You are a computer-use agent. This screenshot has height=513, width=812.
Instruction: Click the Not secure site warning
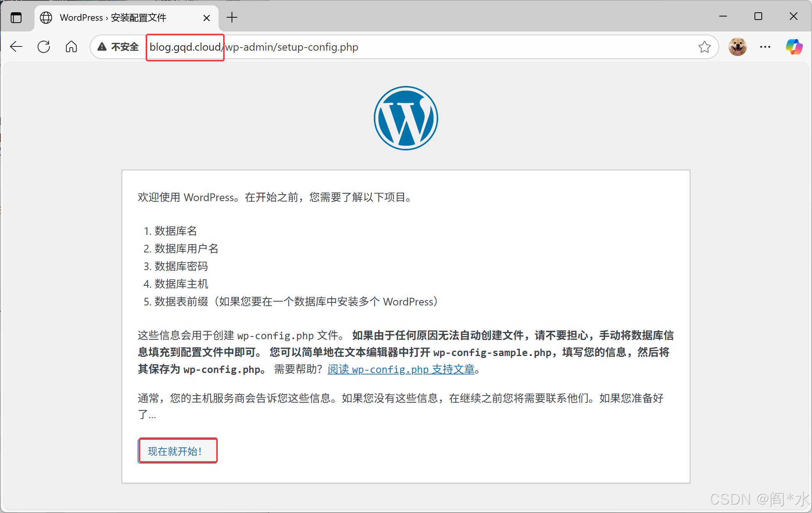click(118, 47)
